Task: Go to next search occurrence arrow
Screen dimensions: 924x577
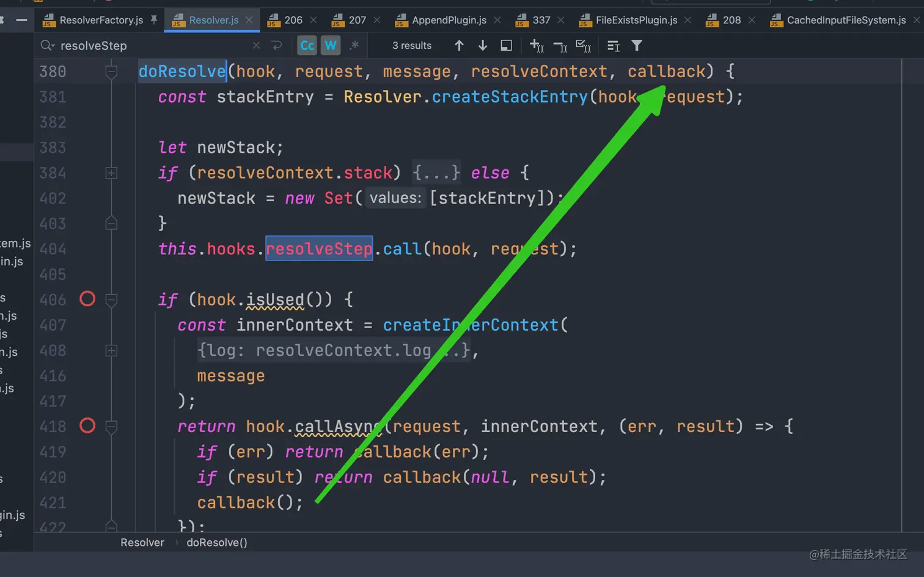Action: (x=482, y=46)
